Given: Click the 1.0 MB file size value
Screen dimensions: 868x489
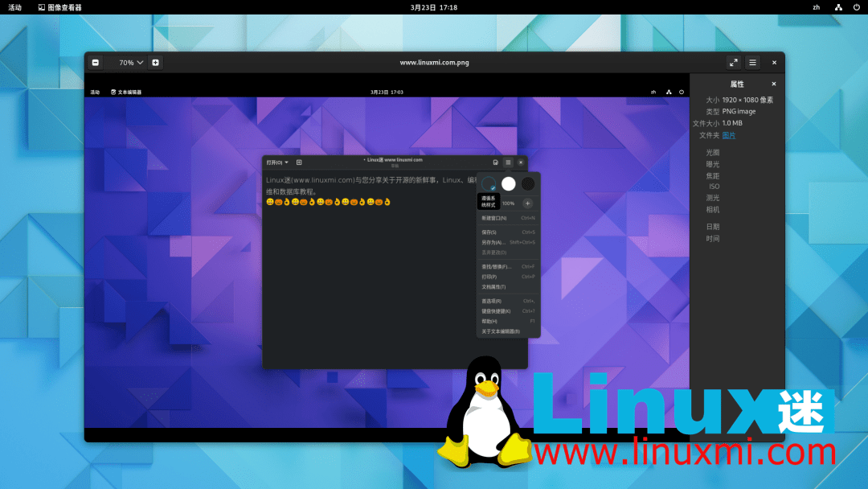Looking at the screenshot, I should point(732,123).
